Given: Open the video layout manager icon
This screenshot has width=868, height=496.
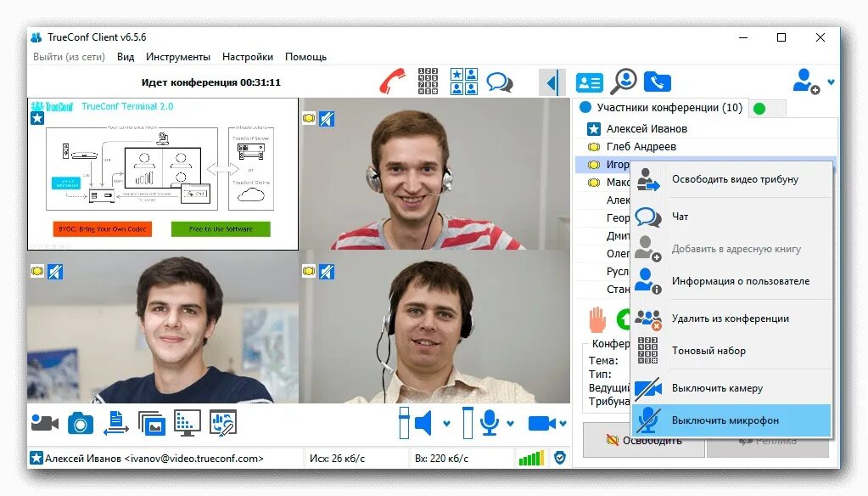Looking at the screenshot, I should tap(464, 82).
